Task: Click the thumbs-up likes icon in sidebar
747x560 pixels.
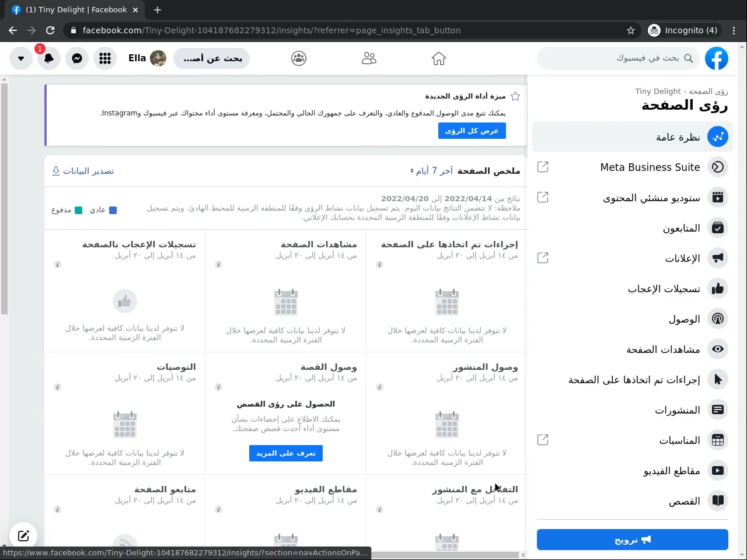Action: click(x=718, y=288)
